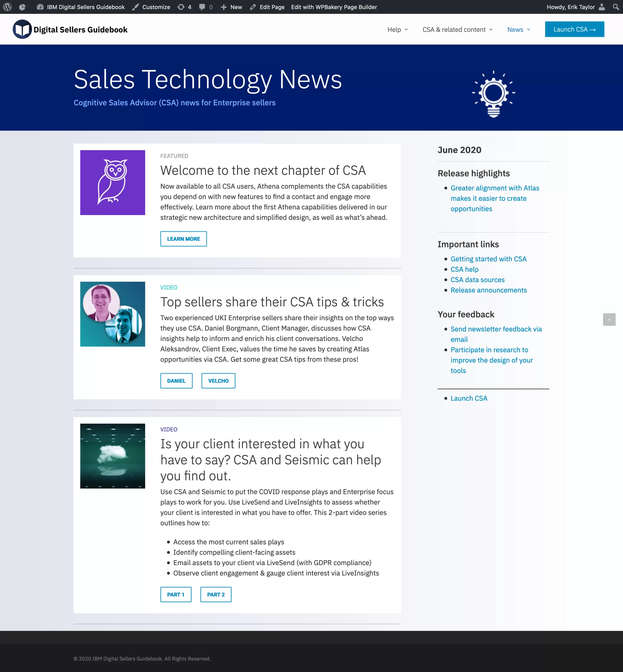This screenshot has width=623, height=672.
Task: Click Edit with WPBakery Page Builder
Action: [334, 7]
